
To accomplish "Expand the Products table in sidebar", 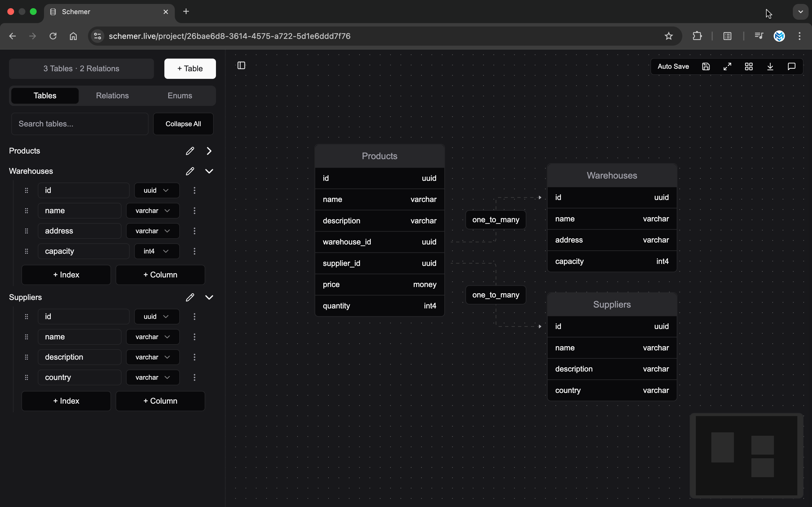I will (x=209, y=151).
